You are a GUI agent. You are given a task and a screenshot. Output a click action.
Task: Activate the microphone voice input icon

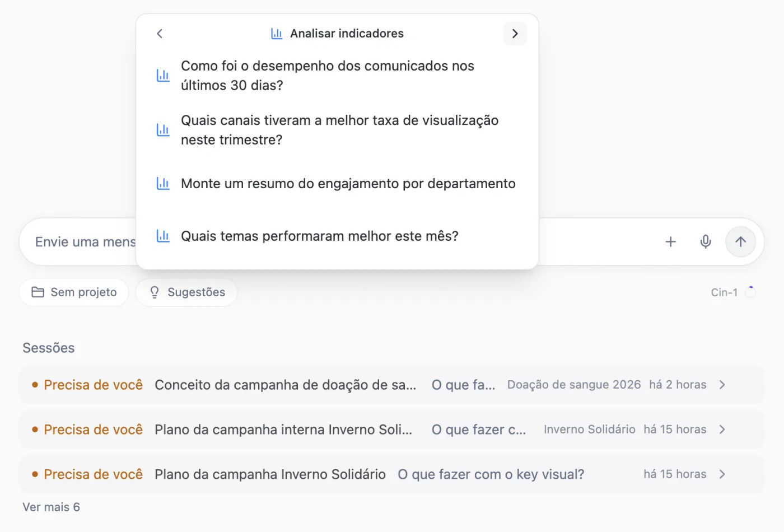tap(706, 242)
